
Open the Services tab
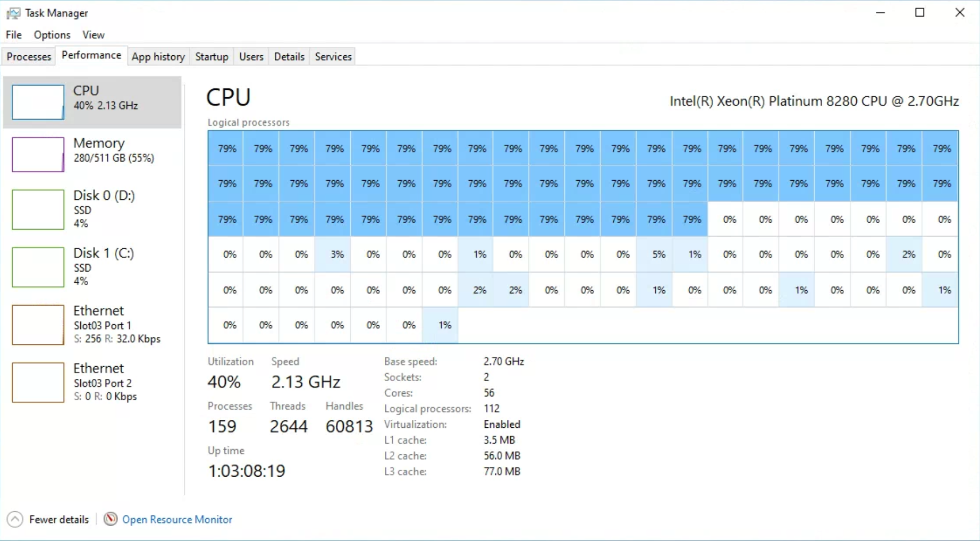click(x=333, y=57)
